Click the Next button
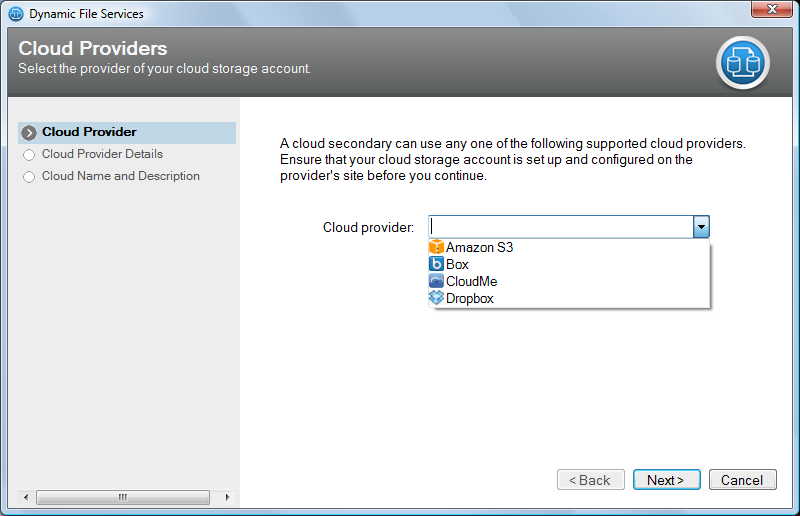800x516 pixels. point(666,480)
